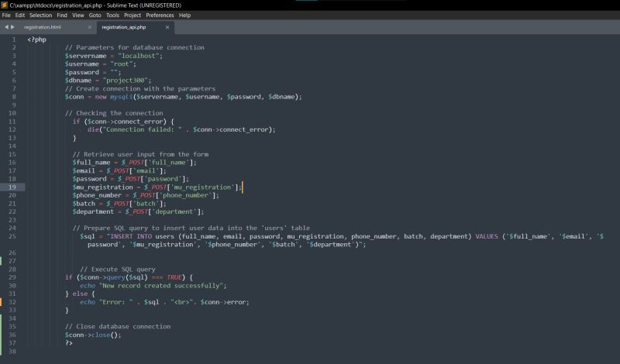Click the next tab arrow icon
This screenshot has height=364, width=620.
12,27
